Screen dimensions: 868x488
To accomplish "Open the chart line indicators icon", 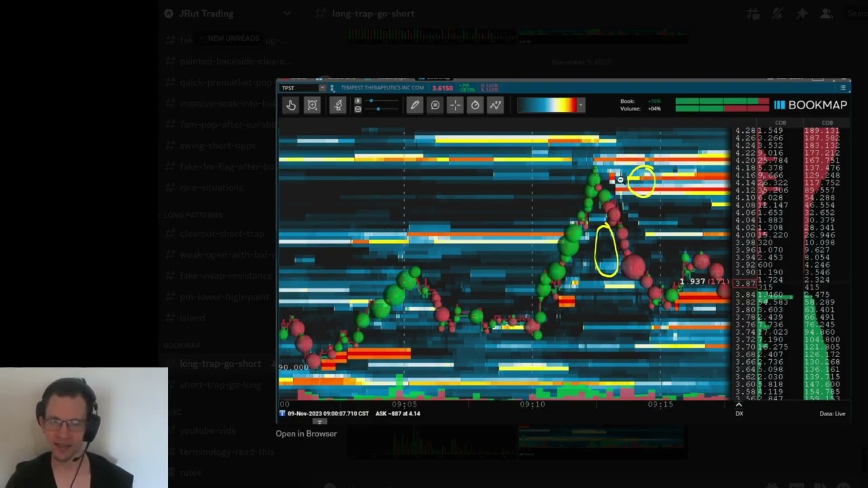I will pos(496,105).
